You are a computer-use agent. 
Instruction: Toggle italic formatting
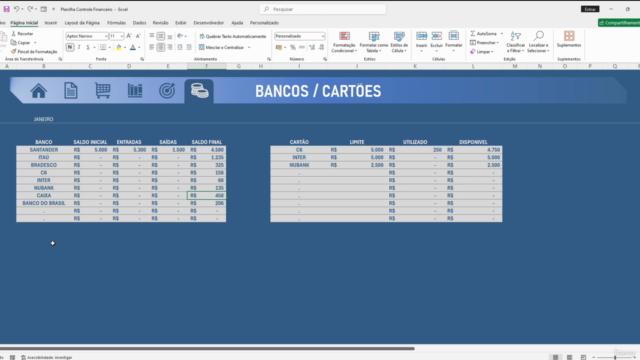pyautogui.click(x=79, y=47)
